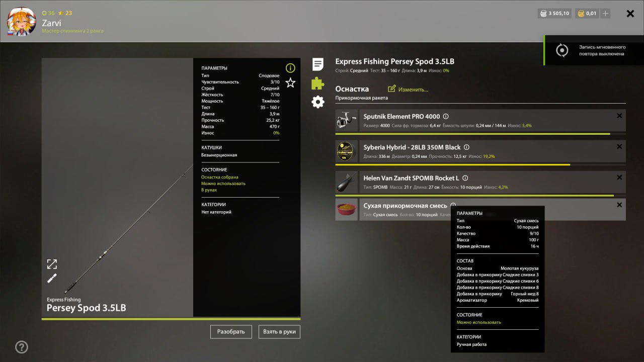Click the Ручная работа category in tooltip

click(471, 344)
